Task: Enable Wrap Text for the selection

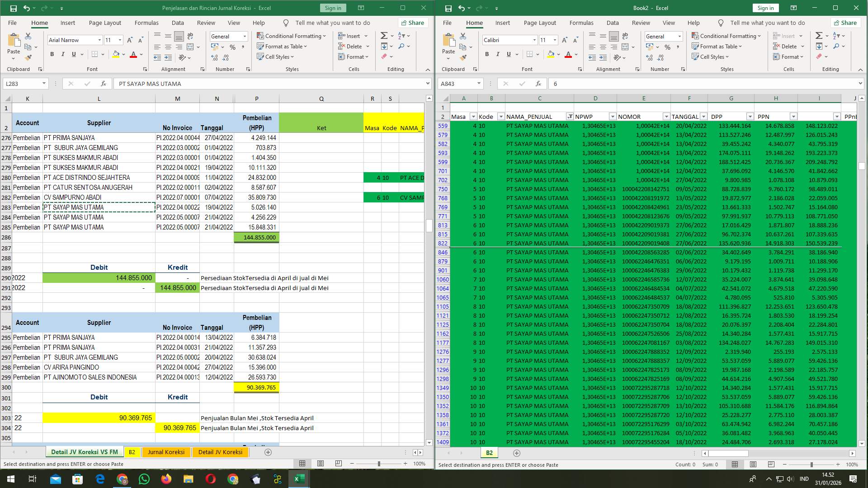Action: pyautogui.click(x=190, y=36)
